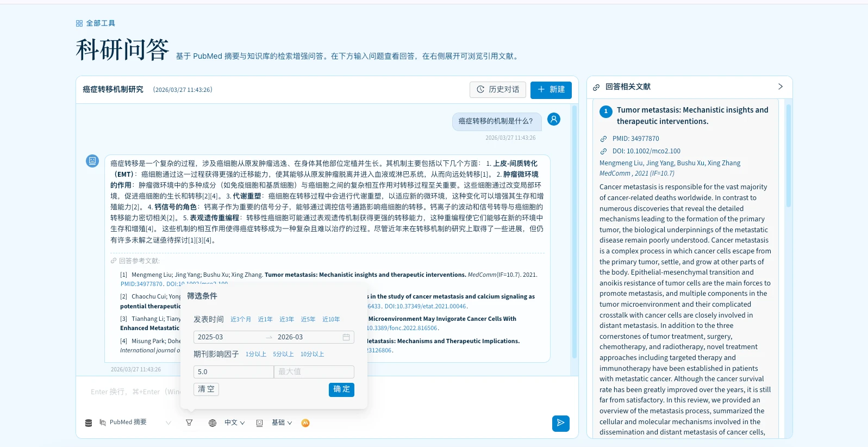Select the 5分以上 impact factor preset
This screenshot has height=447, width=868.
(283, 354)
